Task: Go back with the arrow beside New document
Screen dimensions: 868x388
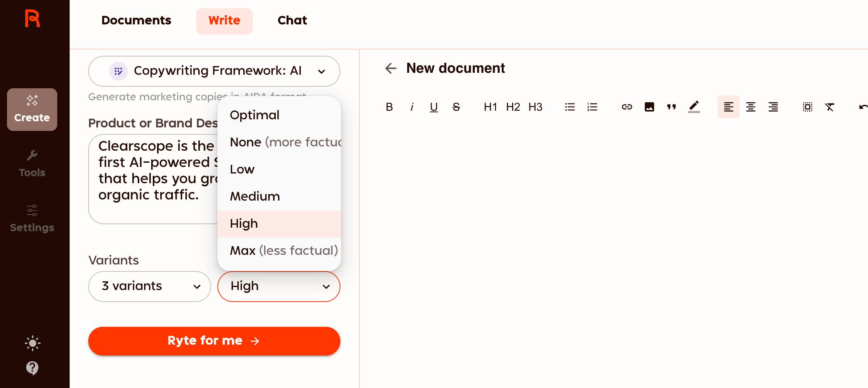Action: click(391, 69)
